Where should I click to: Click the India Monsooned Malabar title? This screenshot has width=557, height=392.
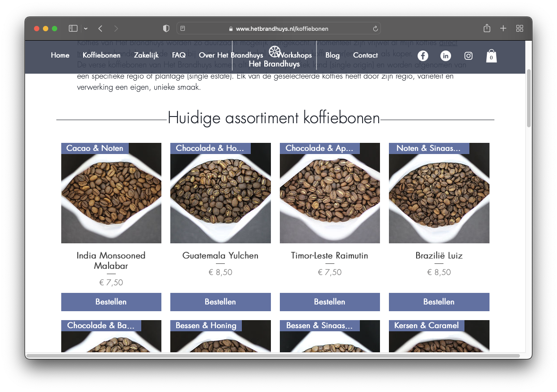111,261
